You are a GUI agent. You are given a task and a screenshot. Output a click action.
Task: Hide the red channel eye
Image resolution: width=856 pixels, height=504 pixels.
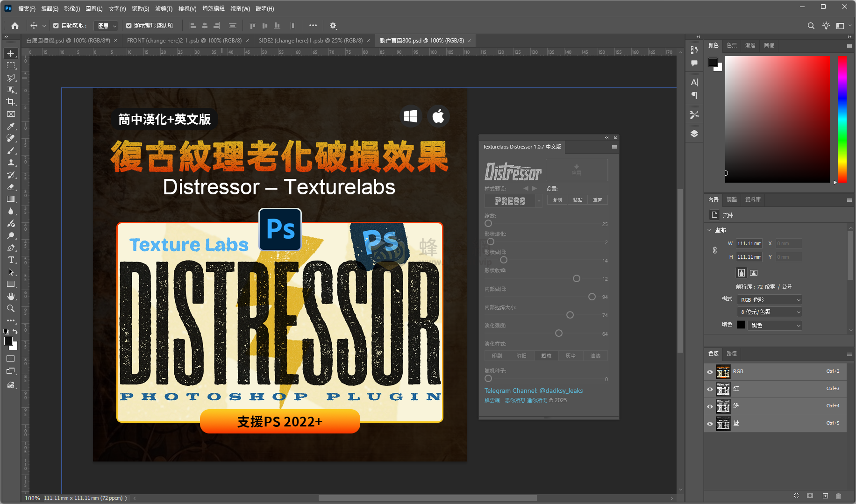point(710,389)
